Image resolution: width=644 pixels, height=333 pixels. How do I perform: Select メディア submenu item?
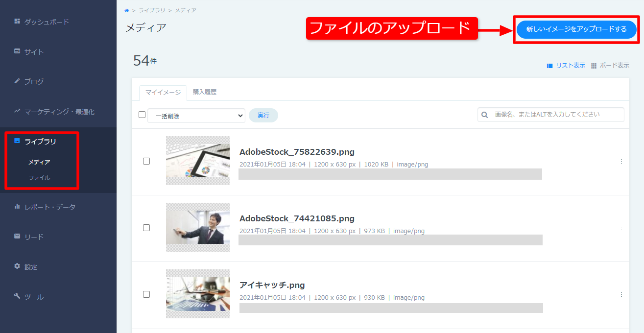(39, 162)
